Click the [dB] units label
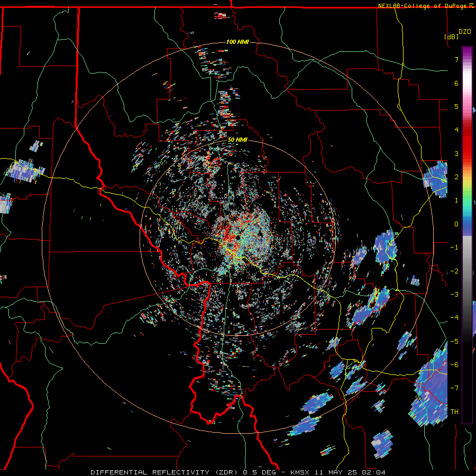 [451, 36]
